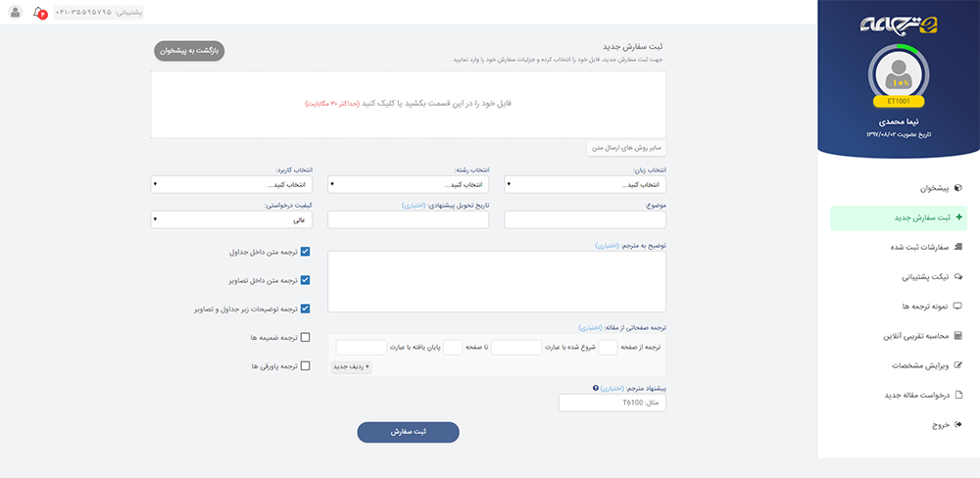The width and height of the screenshot is (980, 478).
Task: Click the calculator icon beside محاسبه تقریبی آنلاین
Action: point(959,336)
